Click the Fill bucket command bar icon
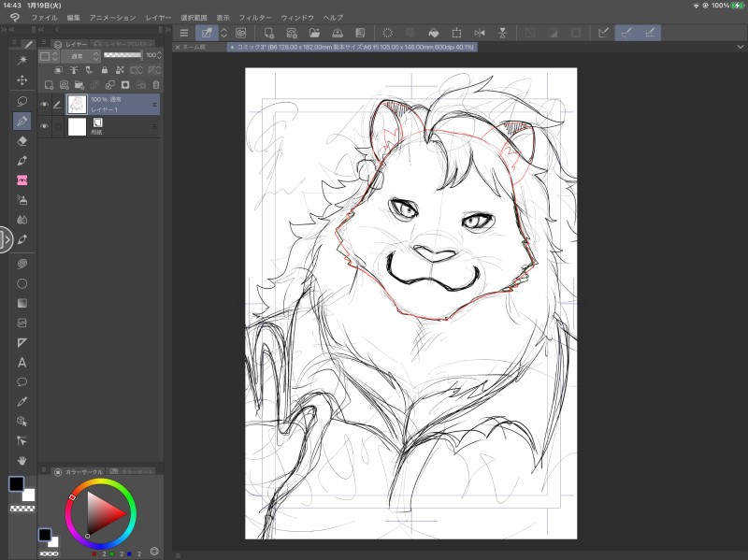 pyautogui.click(x=433, y=33)
